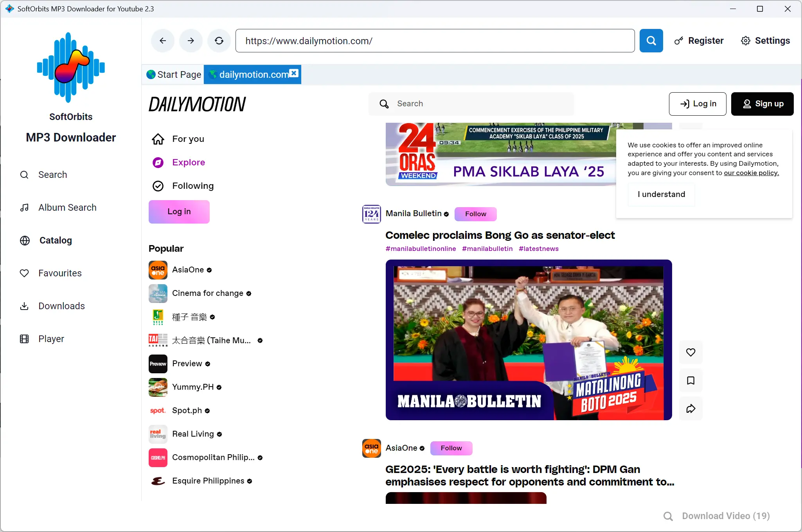Click Download Video (19) button
This screenshot has width=802, height=532.
pos(717,516)
